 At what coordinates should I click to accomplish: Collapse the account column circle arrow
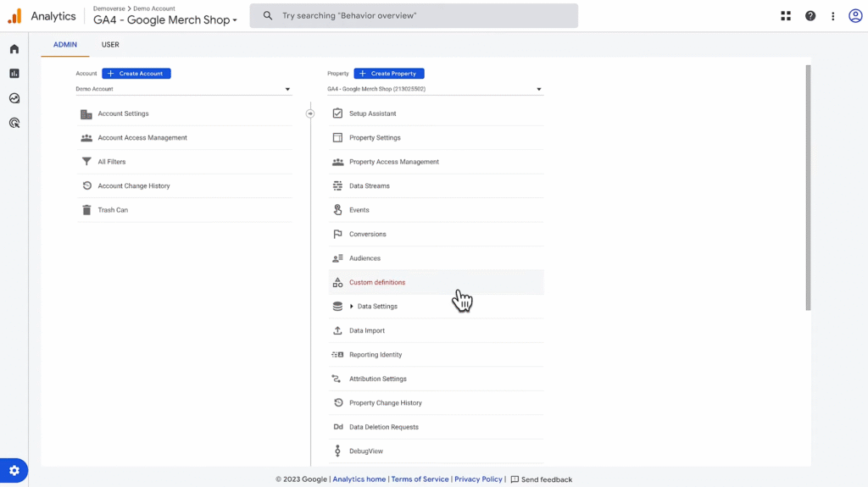310,113
